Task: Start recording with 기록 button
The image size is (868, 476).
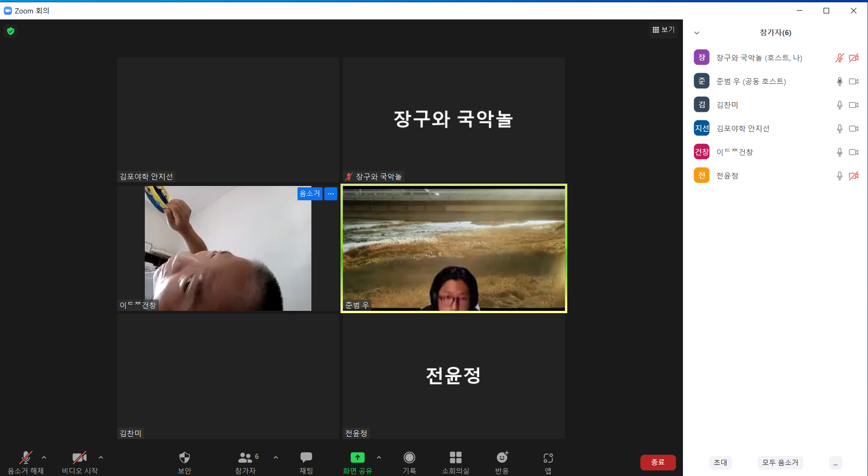Action: 409,462
